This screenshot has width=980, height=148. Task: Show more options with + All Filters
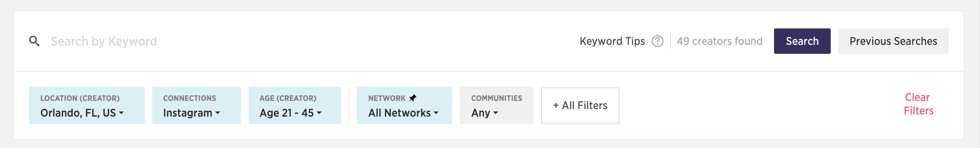point(580,106)
